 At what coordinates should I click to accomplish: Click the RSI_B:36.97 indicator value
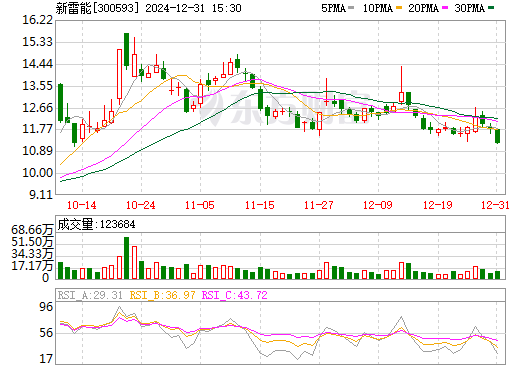(x=162, y=295)
